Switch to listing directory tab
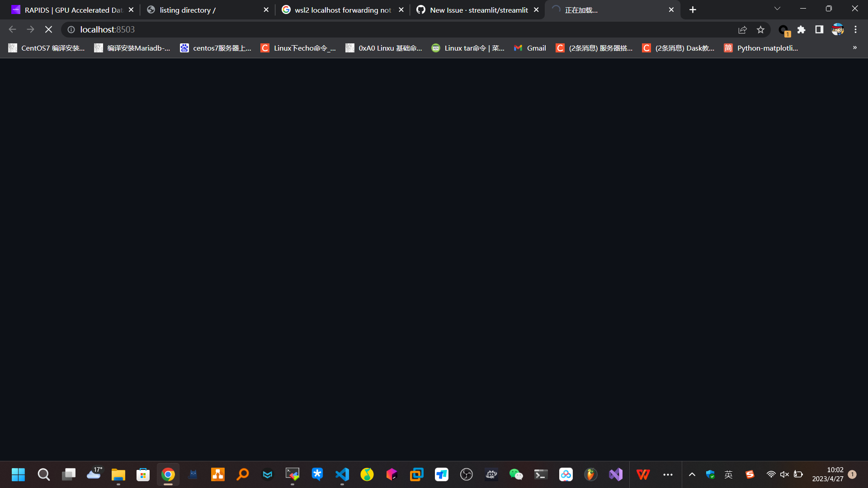868x488 pixels. click(x=208, y=10)
